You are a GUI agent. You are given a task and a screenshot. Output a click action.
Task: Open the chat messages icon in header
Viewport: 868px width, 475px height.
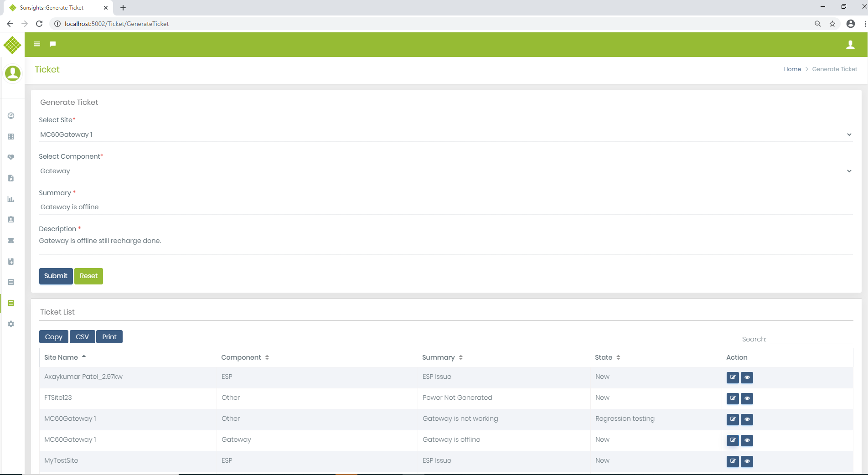[53, 44]
